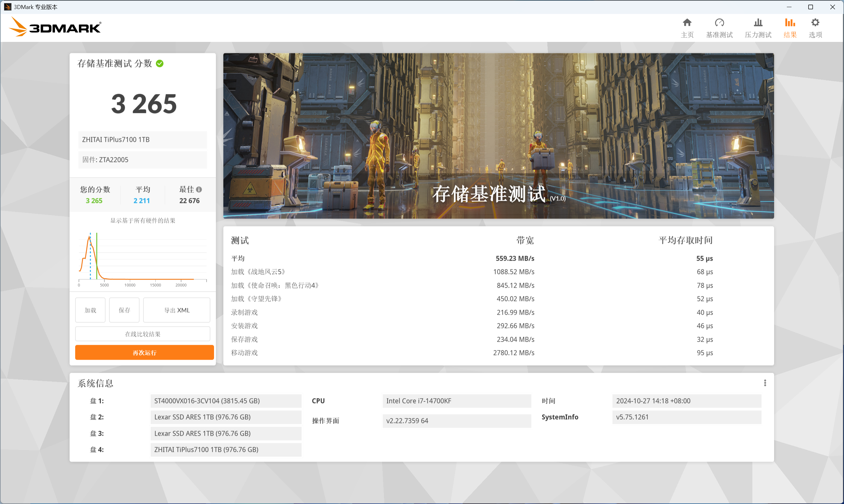This screenshot has height=504, width=844.
Task: Close the 3DMark window
Action: [x=833, y=7]
